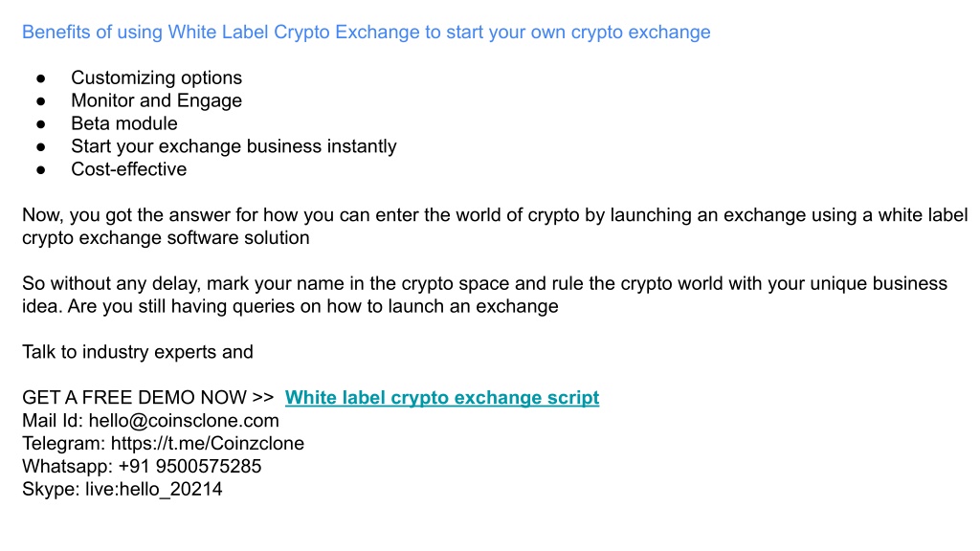Click the bullet dot before Customizing options

click(x=40, y=78)
